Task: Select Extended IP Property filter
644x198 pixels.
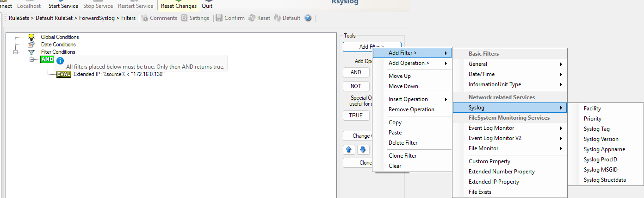Action: [510, 182]
